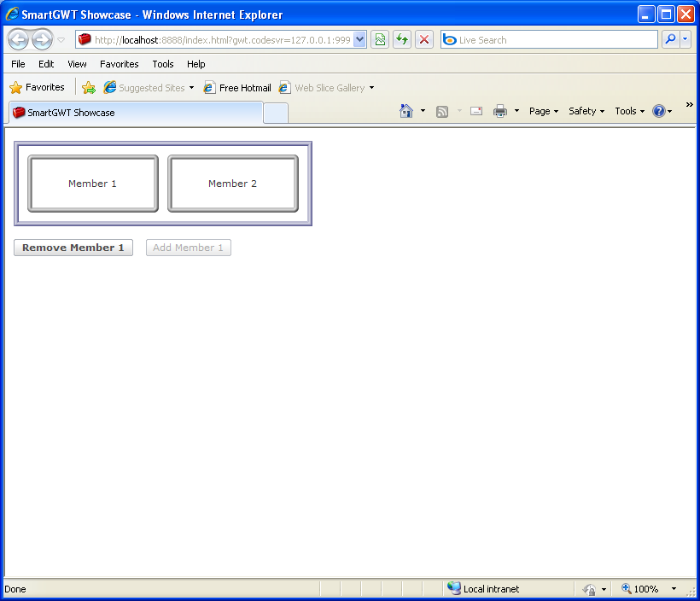This screenshot has height=601, width=700.
Task: Toggle the Compatibility View icon
Action: point(380,40)
